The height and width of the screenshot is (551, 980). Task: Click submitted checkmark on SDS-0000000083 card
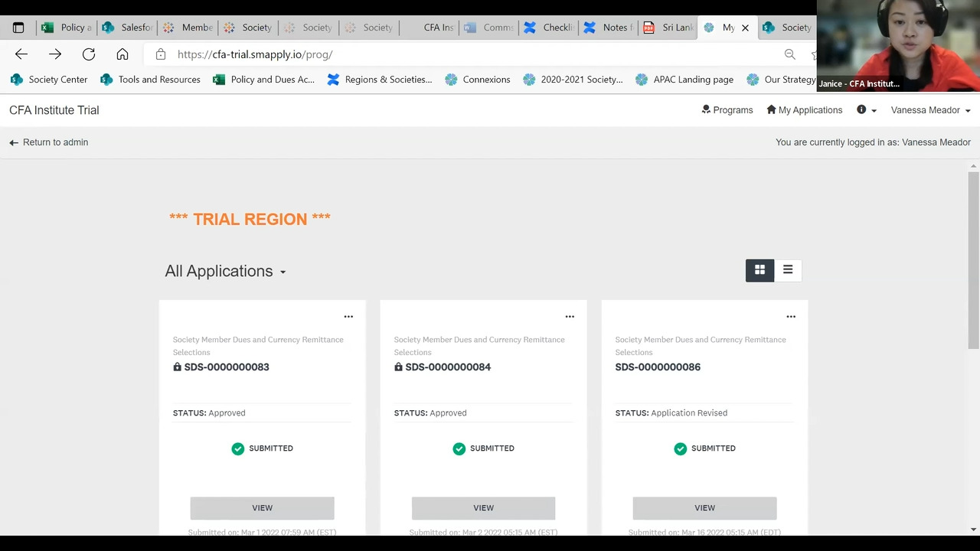point(238,448)
